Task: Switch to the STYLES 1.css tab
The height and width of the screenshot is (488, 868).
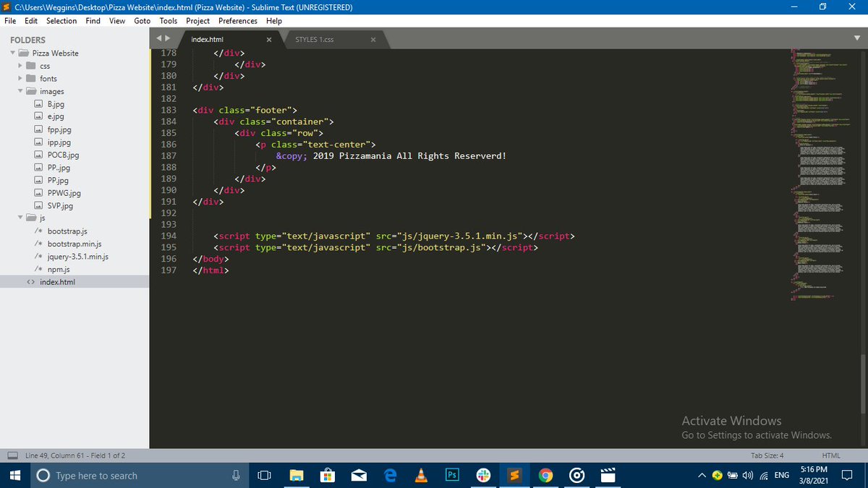Action: click(315, 39)
